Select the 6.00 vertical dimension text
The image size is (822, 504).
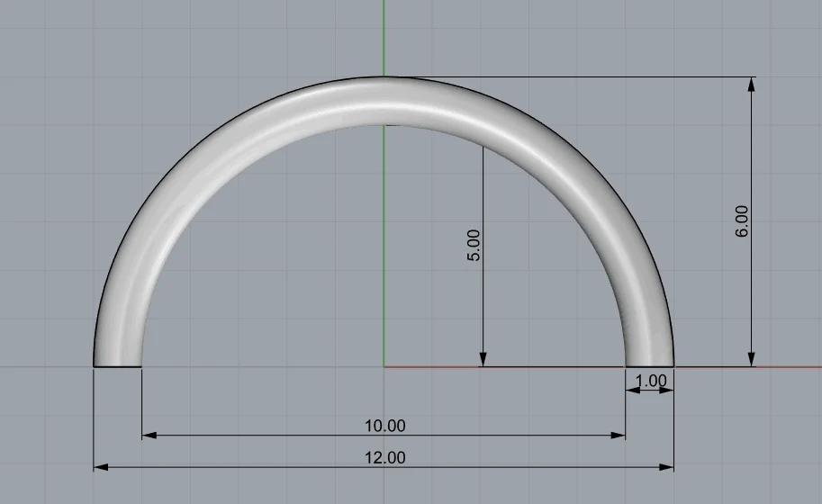[x=742, y=221]
